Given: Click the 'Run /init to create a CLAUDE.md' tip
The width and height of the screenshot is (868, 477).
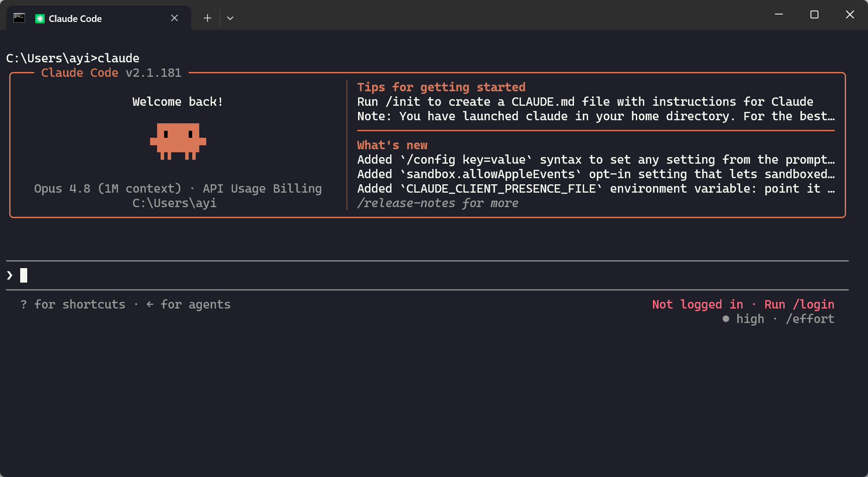Looking at the screenshot, I should click(585, 102).
